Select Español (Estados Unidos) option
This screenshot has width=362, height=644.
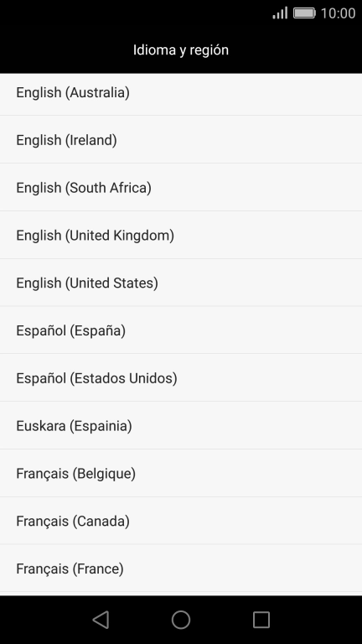point(181,378)
